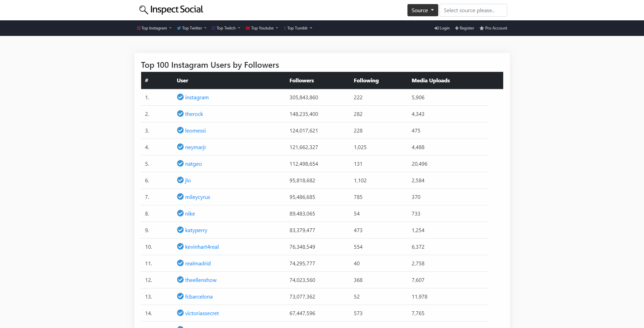Click the star icon next to Pro Account
644x328 pixels.
coord(482,28)
